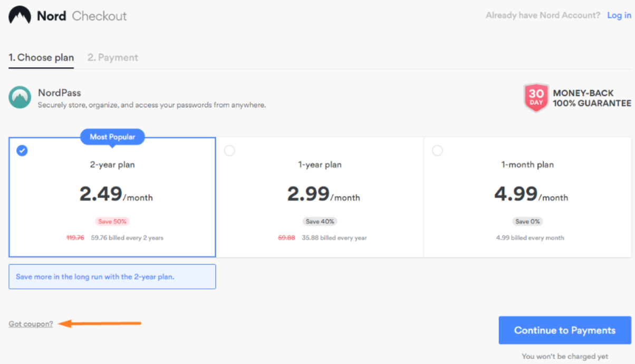Select the 2-year plan radio button

point(22,151)
